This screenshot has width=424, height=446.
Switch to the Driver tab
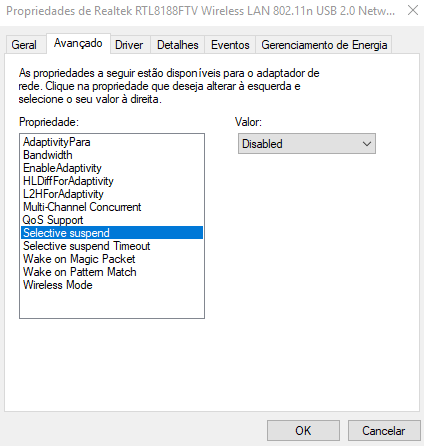(129, 45)
